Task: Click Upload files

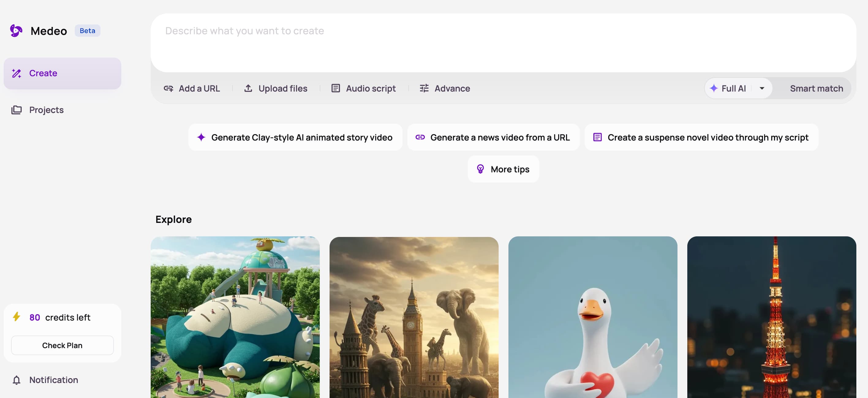Action: pos(276,88)
